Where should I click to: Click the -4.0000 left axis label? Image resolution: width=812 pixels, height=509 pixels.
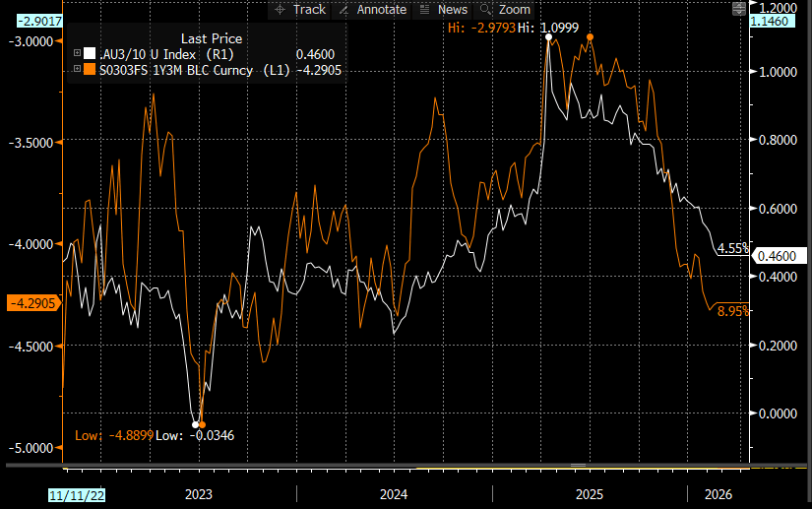[31, 244]
